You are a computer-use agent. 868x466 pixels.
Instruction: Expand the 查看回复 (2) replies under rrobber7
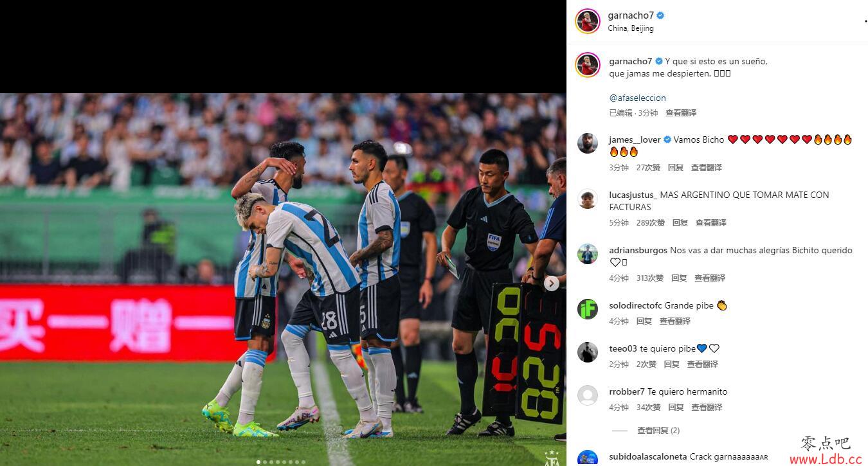tap(658, 431)
